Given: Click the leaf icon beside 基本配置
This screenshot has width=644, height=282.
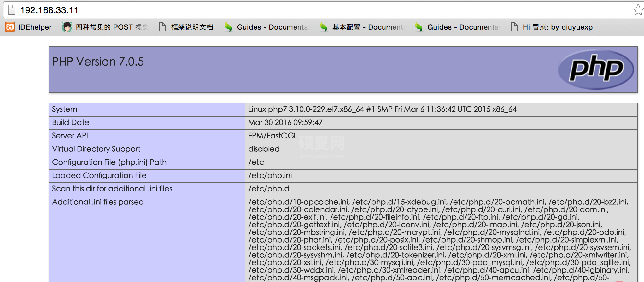Looking at the screenshot, I should tap(324, 27).
